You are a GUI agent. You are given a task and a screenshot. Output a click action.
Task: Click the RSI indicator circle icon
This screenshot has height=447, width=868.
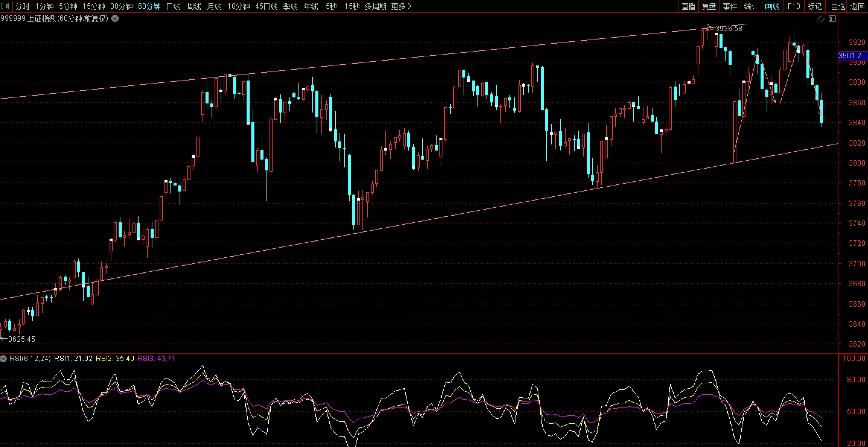click(x=4, y=359)
